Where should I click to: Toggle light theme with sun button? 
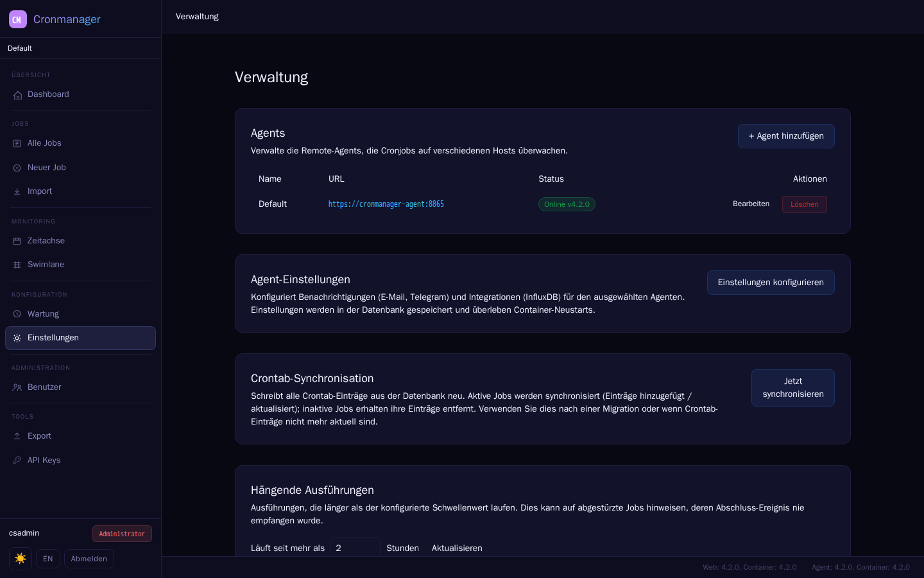(21, 559)
